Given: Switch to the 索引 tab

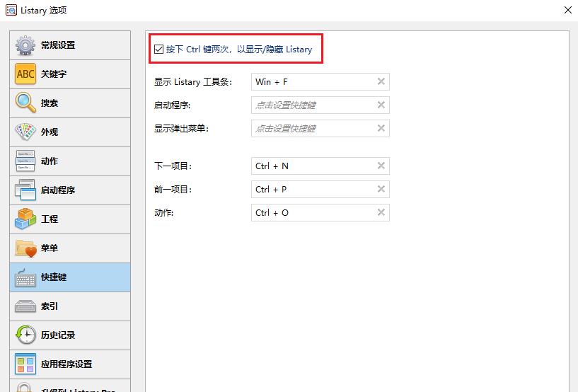Looking at the screenshot, I should point(70,306).
